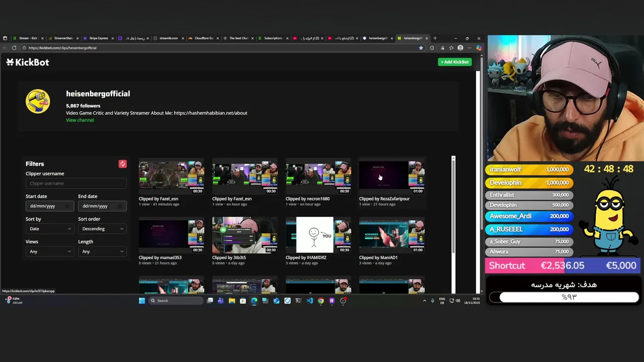Screen dimensions: 644x362
Task: Open Google Chrome from taskbar
Action: [320, 301]
